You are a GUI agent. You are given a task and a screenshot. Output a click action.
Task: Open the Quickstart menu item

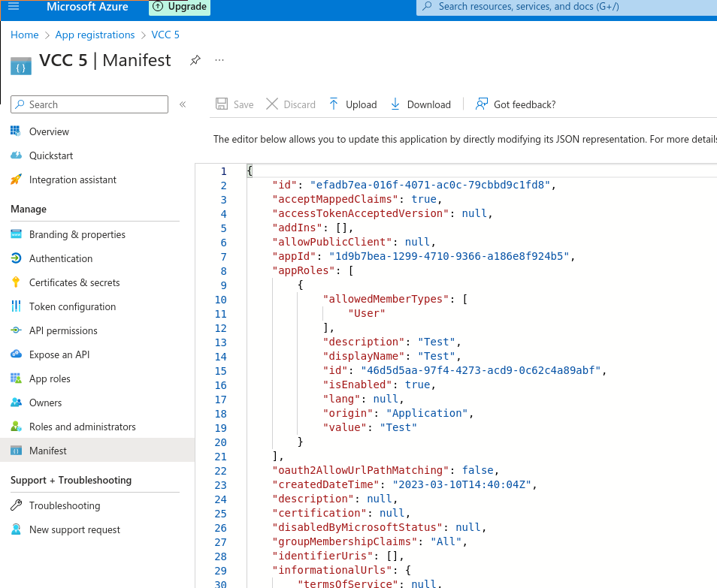tap(51, 155)
